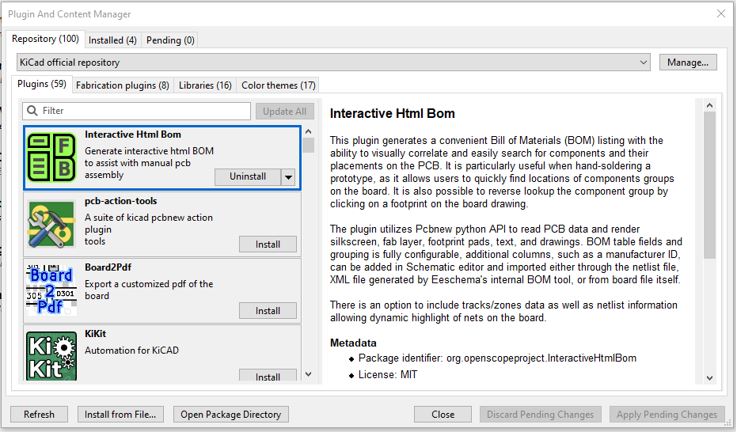This screenshot has height=432, width=736.
Task: Show the Libraries (16) tab
Action: 205,86
